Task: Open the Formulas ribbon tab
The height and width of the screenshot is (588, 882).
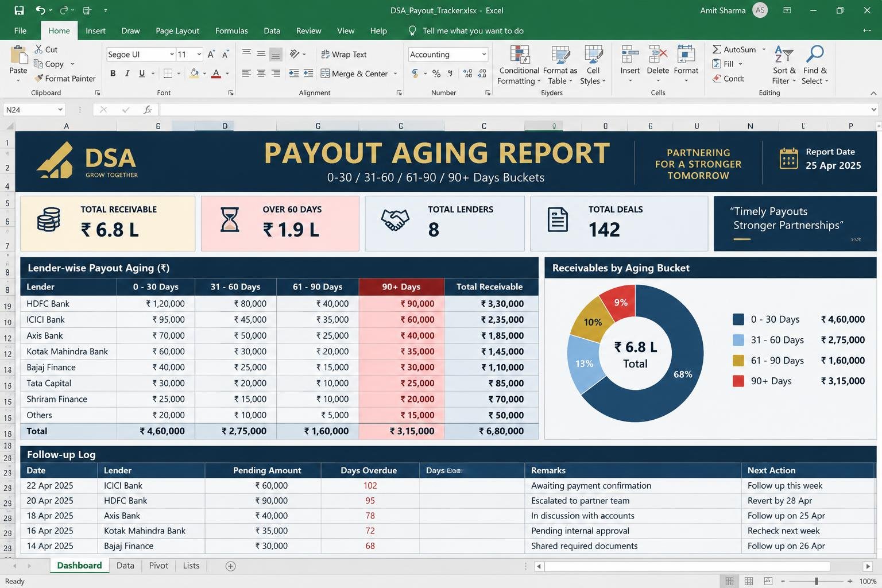Action: click(x=231, y=30)
